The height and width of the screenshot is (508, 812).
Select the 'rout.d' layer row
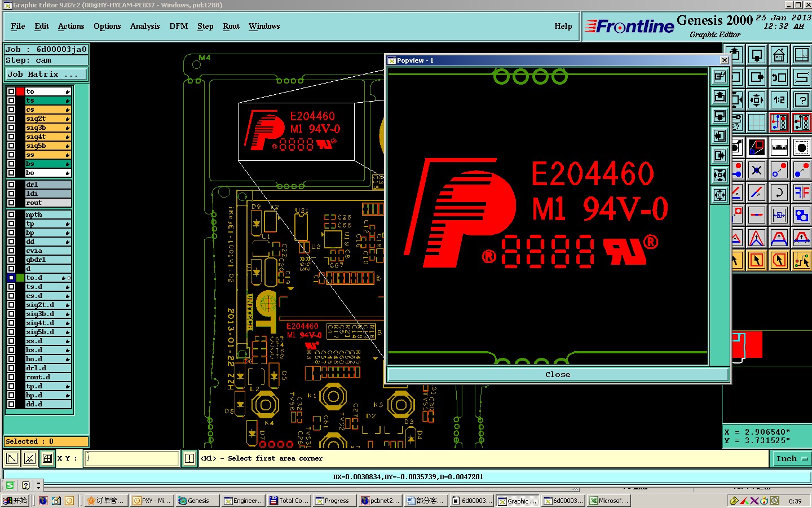pos(48,377)
